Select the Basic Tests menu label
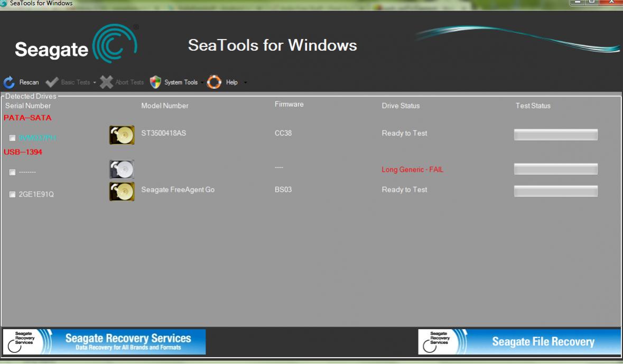The width and height of the screenshot is (623, 364). pos(76,82)
